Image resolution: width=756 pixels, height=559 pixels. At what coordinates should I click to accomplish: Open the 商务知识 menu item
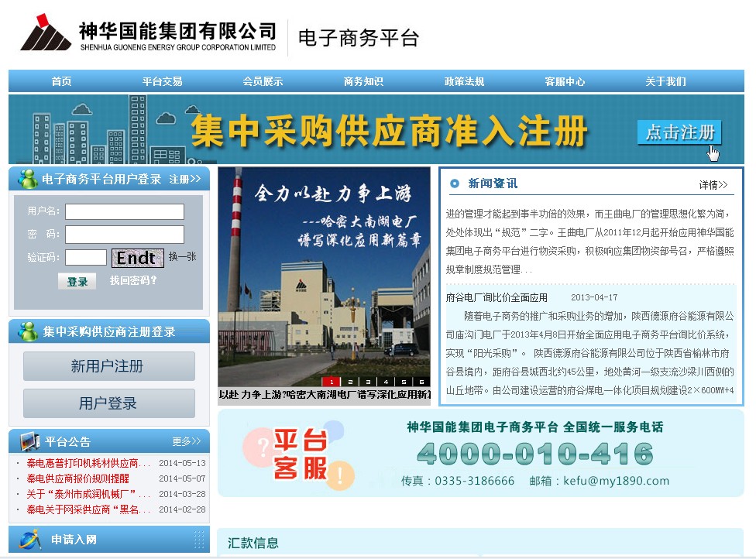pyautogui.click(x=363, y=81)
